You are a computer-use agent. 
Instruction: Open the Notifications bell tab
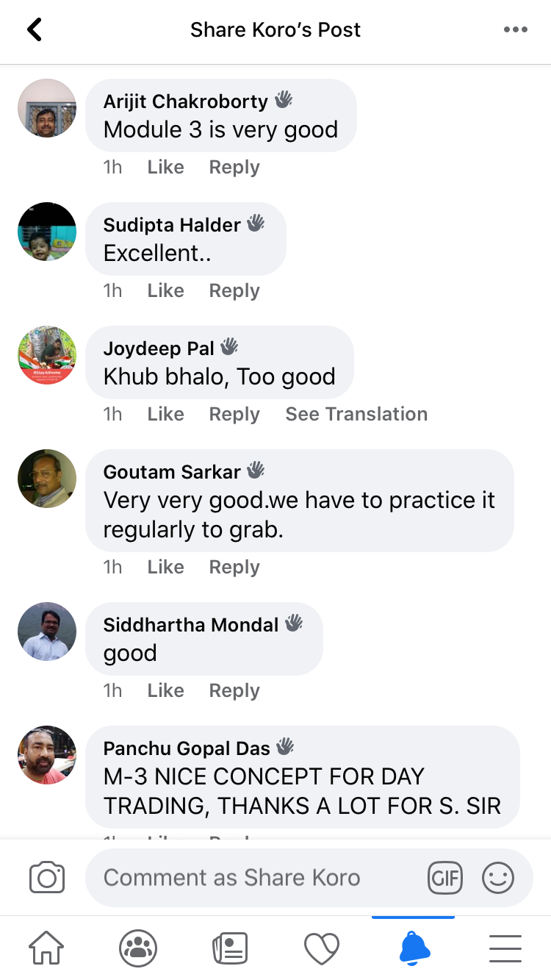pos(414,948)
